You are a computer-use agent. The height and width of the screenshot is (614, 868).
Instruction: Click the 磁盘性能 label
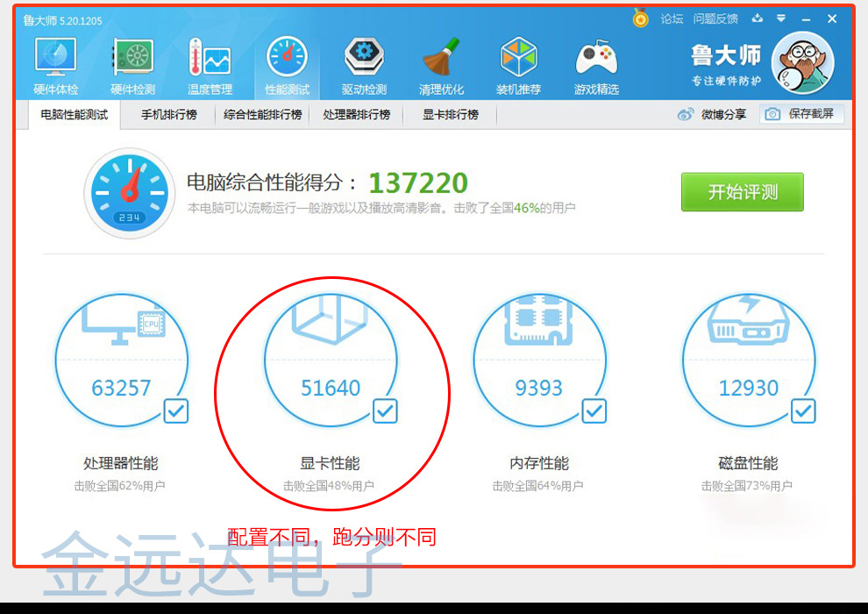[748, 463]
